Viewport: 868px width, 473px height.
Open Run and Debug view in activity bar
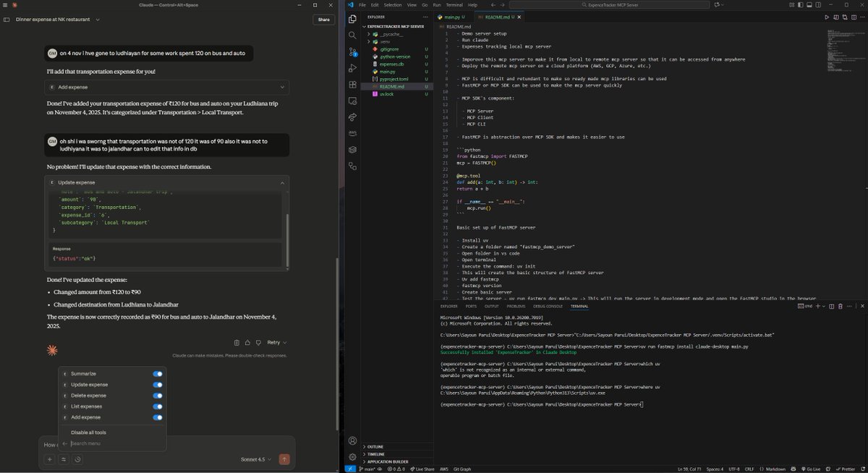[352, 68]
